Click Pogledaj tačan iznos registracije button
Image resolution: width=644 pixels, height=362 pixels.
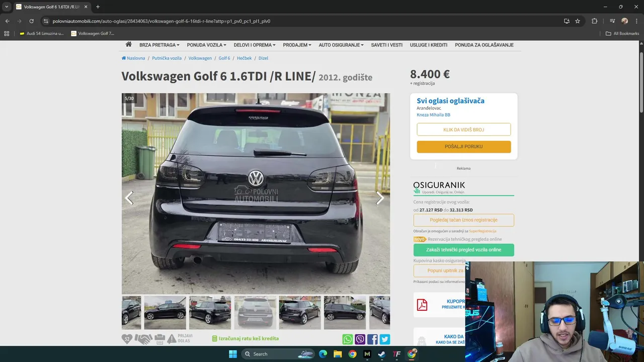463,220
